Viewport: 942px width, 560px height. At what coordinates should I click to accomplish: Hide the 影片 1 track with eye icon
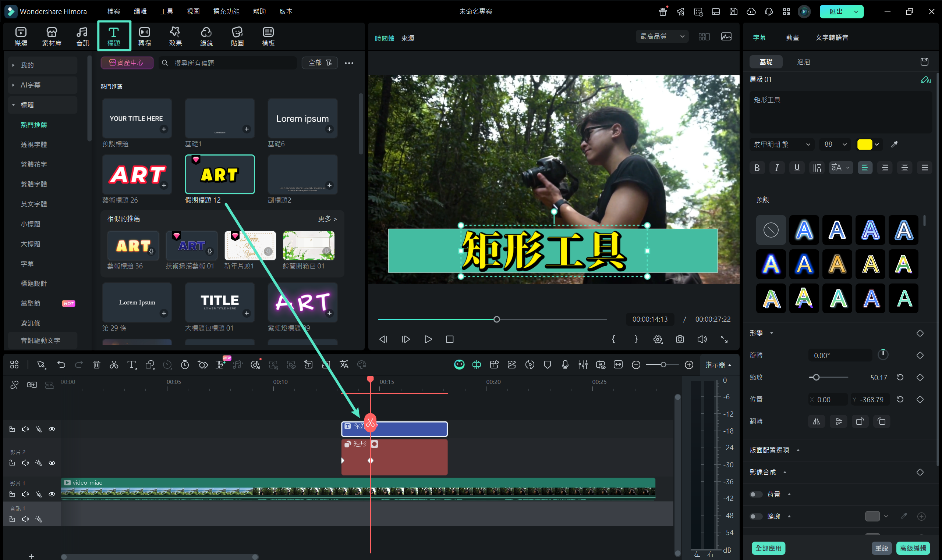tap(52, 494)
